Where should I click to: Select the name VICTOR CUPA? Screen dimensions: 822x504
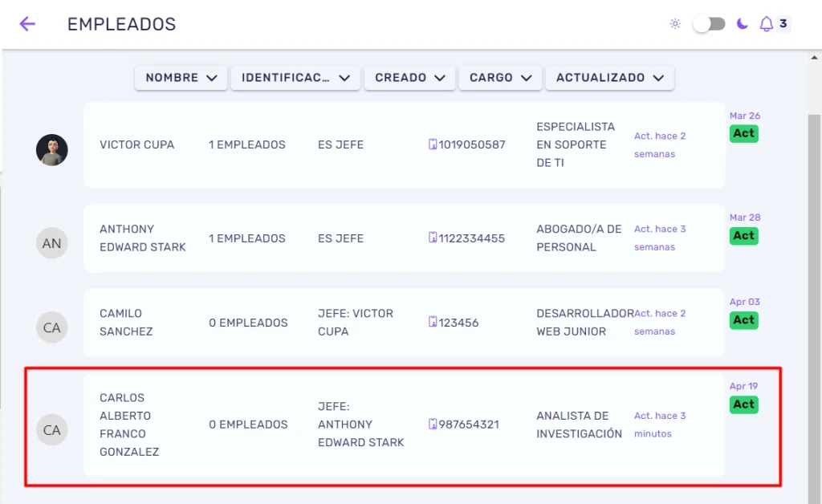coord(136,144)
